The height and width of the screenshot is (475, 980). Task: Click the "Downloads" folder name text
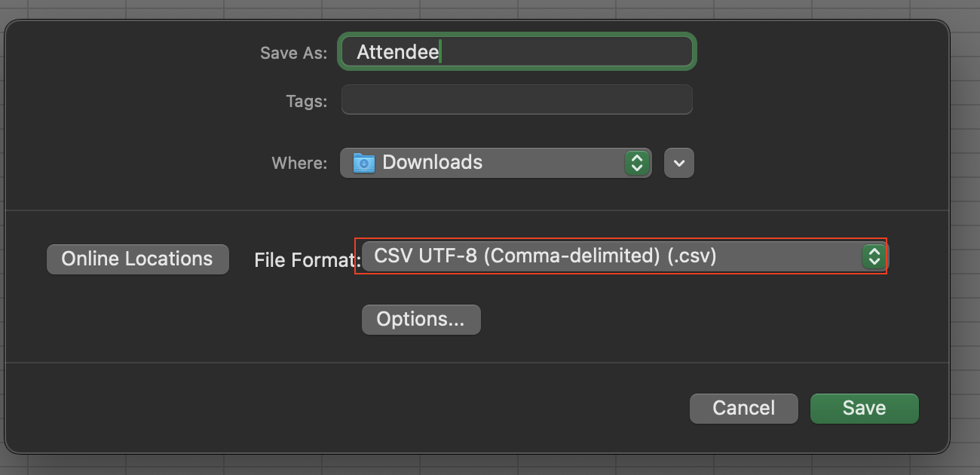[x=432, y=162]
